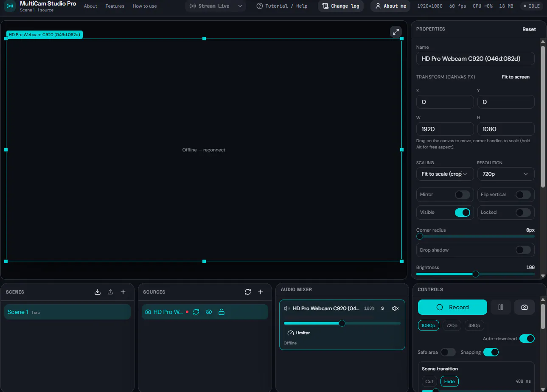This screenshot has width=547, height=392.
Task: Toggle the Flip vertical switch
Action: pos(523,194)
